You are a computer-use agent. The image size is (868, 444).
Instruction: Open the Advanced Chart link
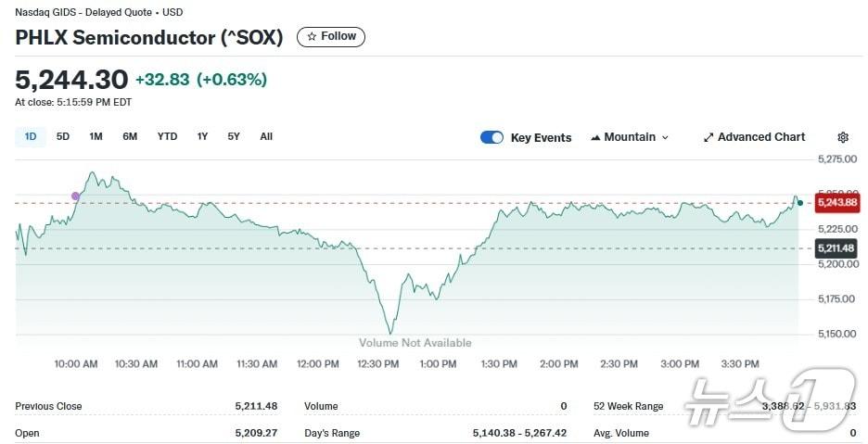pos(760,137)
